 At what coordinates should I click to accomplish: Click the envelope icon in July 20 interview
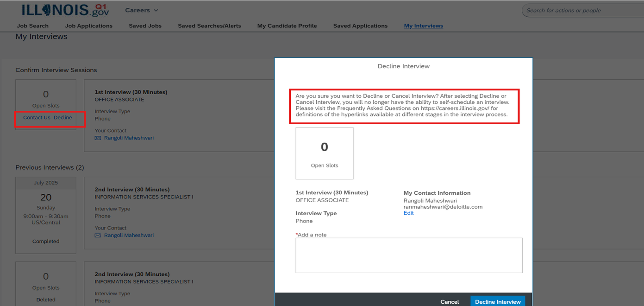98,236
